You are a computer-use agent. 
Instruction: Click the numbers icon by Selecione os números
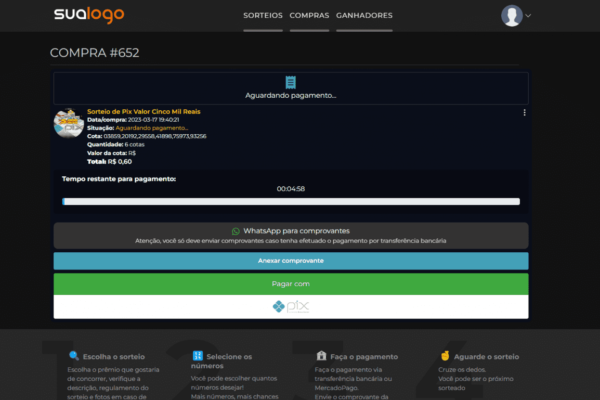point(197,356)
